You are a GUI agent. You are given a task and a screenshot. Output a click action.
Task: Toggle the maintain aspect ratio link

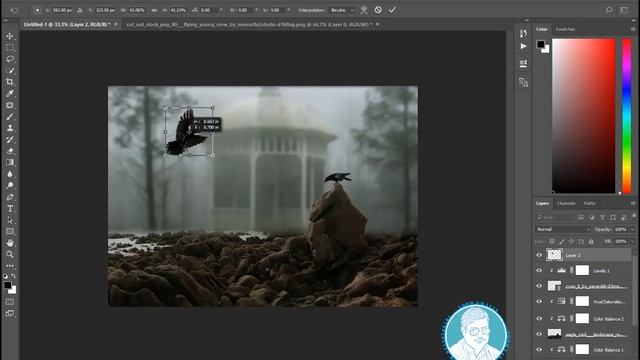point(154,10)
